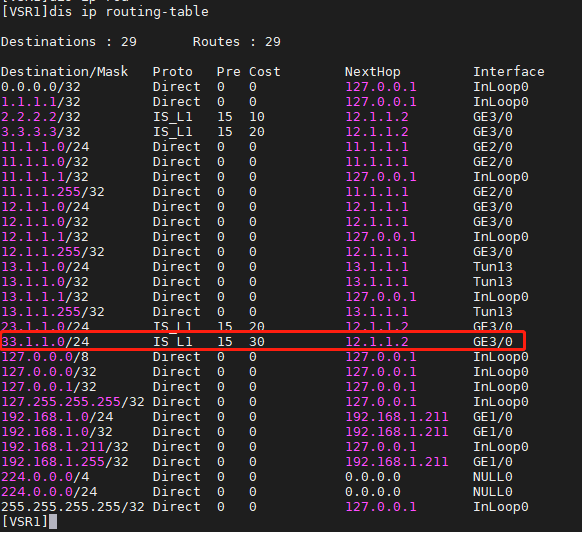This screenshot has width=582, height=533.
Task: Click the IS_L1 protocol of 2.2.2.2/32
Action: pyautogui.click(x=173, y=117)
